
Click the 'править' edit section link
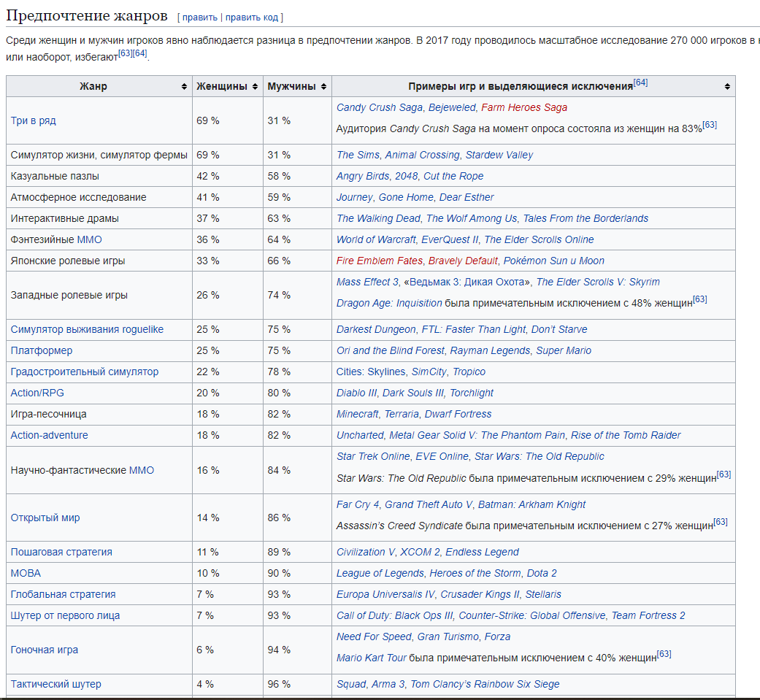pyautogui.click(x=200, y=18)
